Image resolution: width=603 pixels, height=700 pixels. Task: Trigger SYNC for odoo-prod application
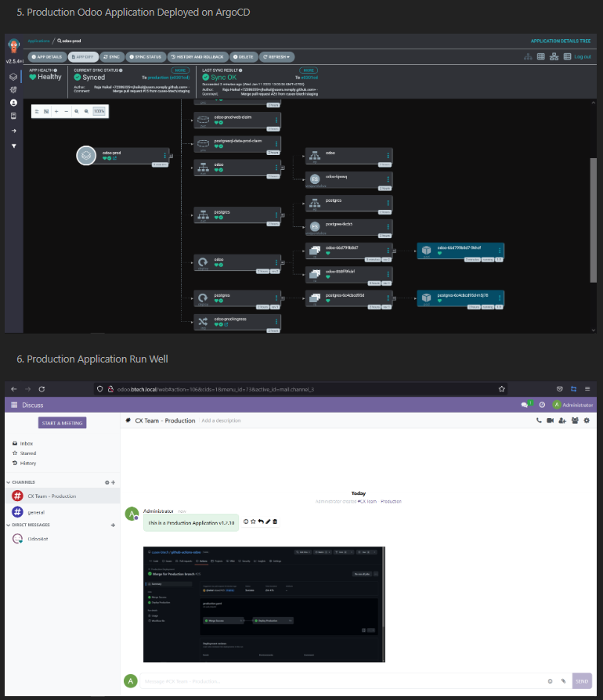point(111,57)
